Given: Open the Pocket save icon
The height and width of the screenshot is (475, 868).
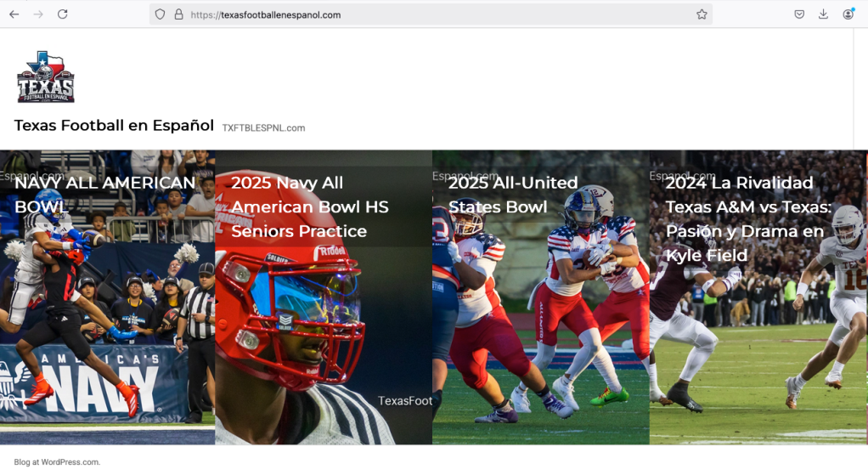Looking at the screenshot, I should 799,14.
